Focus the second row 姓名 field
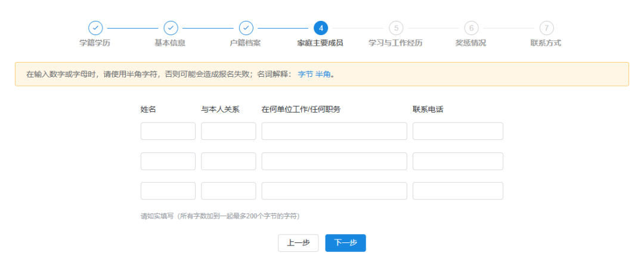Viewport: 644px width, 271px height. click(168, 161)
